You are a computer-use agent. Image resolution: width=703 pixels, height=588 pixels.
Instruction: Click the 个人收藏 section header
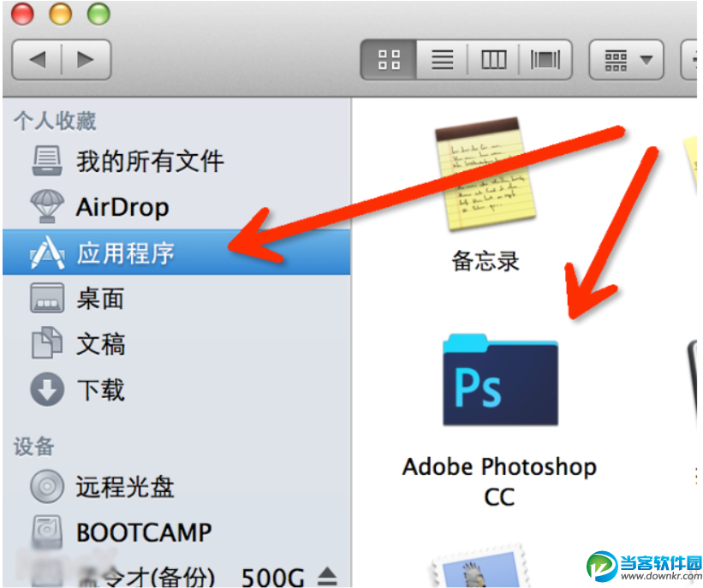(x=55, y=121)
